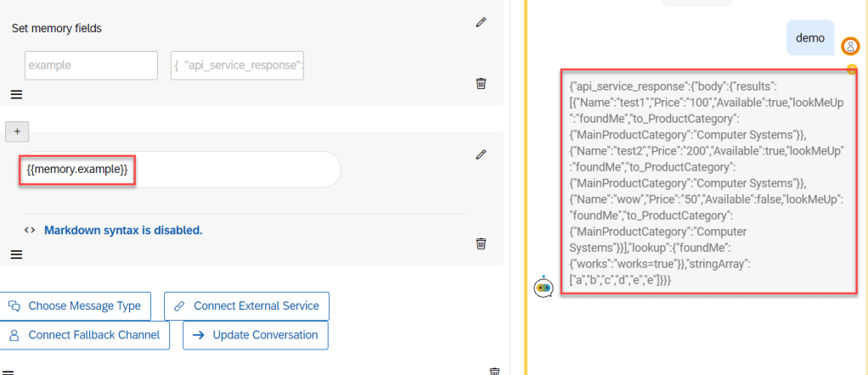Click Connect External Service button
The height and width of the screenshot is (375, 868).
click(246, 305)
